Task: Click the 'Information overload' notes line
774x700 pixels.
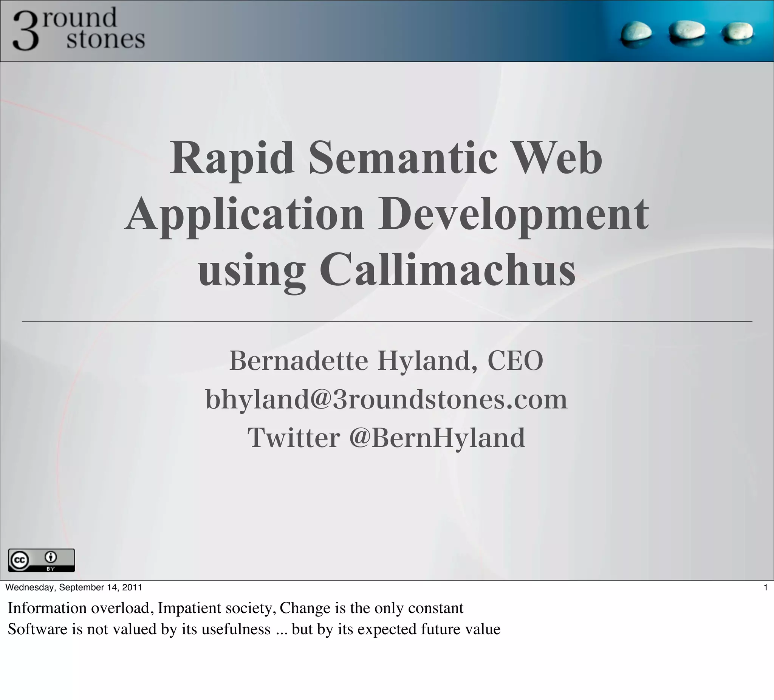Action: [235, 608]
